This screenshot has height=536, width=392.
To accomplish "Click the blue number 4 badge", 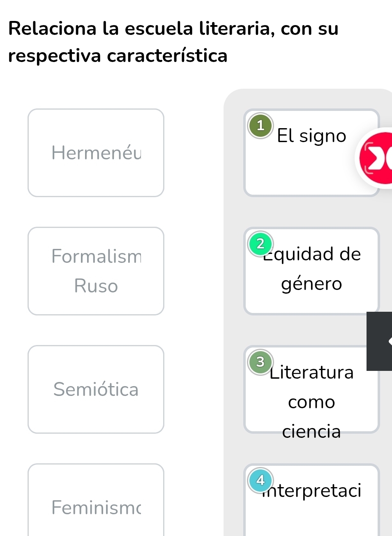I will tap(261, 480).
